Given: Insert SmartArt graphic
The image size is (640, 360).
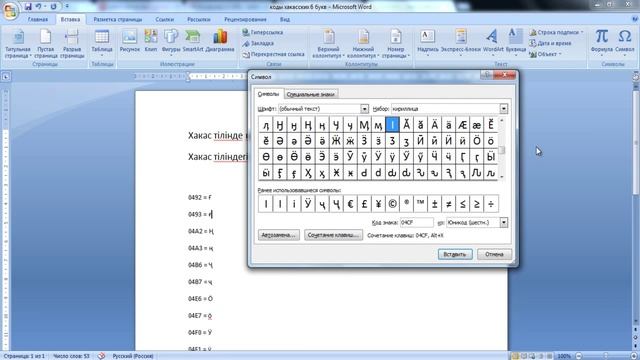Looking at the screenshot, I should (x=192, y=41).
